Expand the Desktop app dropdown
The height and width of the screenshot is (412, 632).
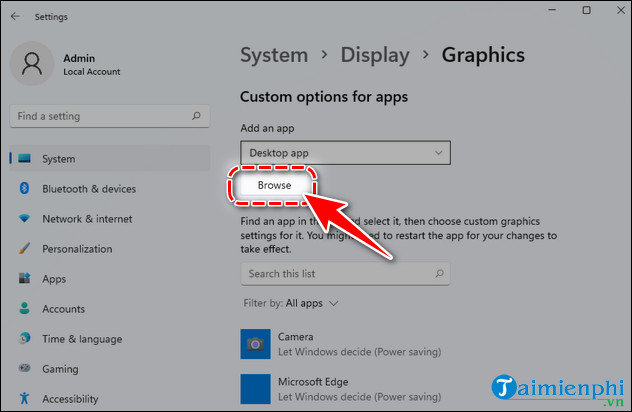[345, 153]
